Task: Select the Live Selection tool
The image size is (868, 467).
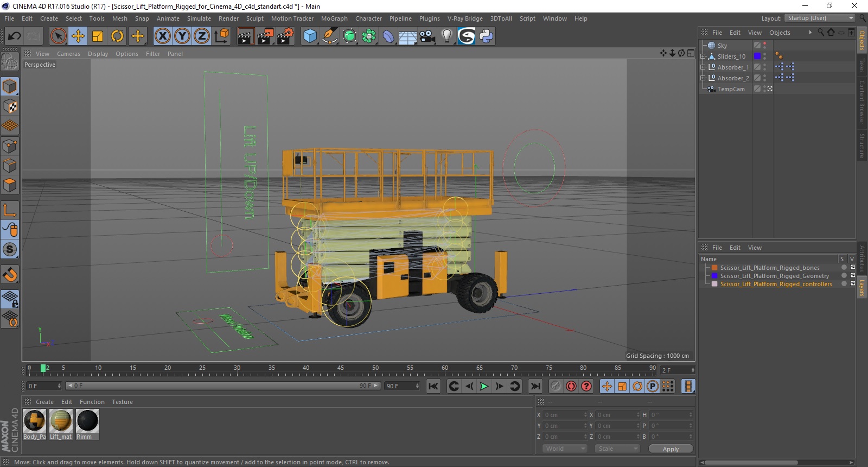Action: 58,36
